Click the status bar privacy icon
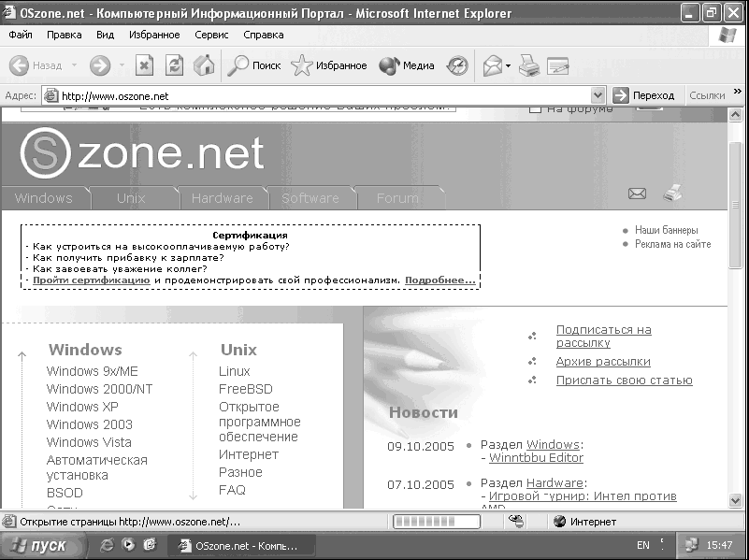 tap(516, 522)
